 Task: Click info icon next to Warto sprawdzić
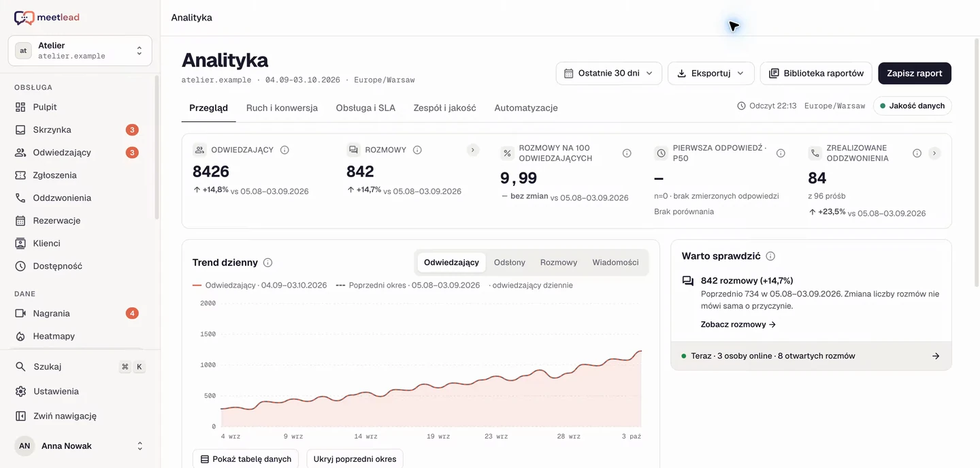click(770, 256)
